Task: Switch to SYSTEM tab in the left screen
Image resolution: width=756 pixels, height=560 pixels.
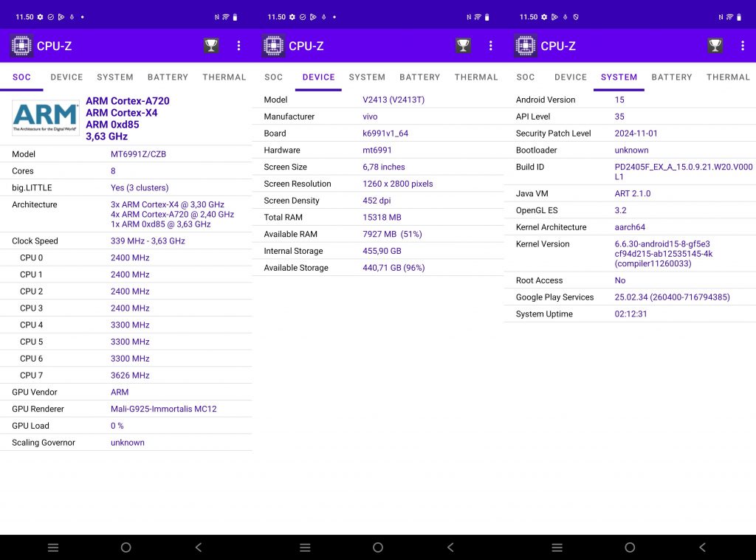Action: [114, 77]
